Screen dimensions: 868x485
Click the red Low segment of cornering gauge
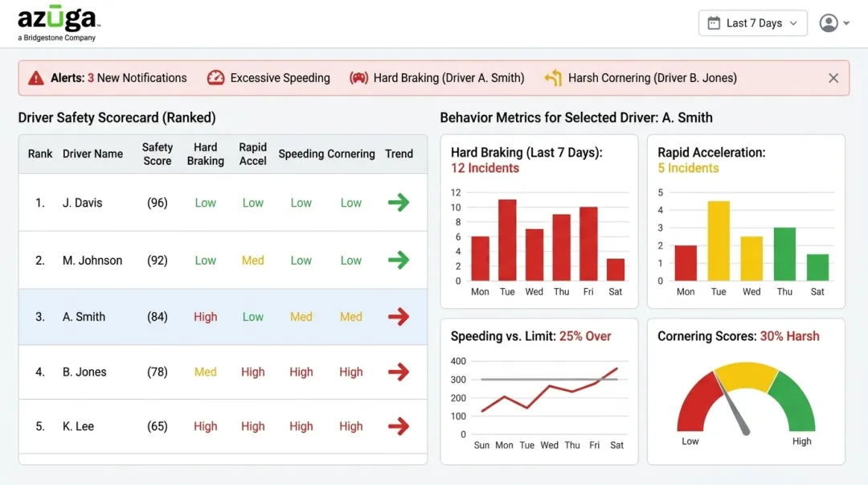coord(694,402)
